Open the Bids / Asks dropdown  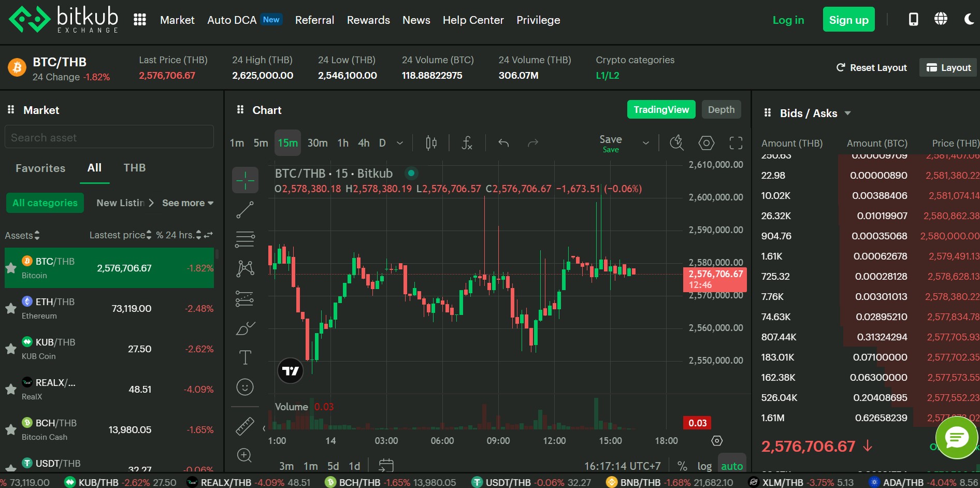(847, 113)
